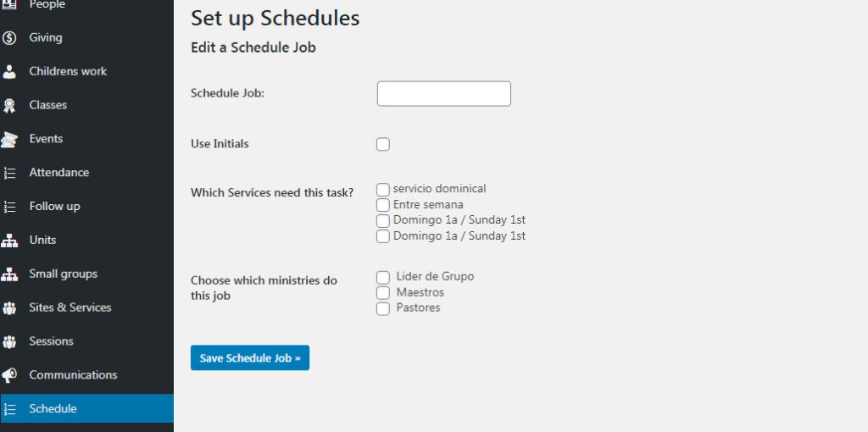Click into the Schedule Job text field
The height and width of the screenshot is (432, 868).
pos(443,93)
